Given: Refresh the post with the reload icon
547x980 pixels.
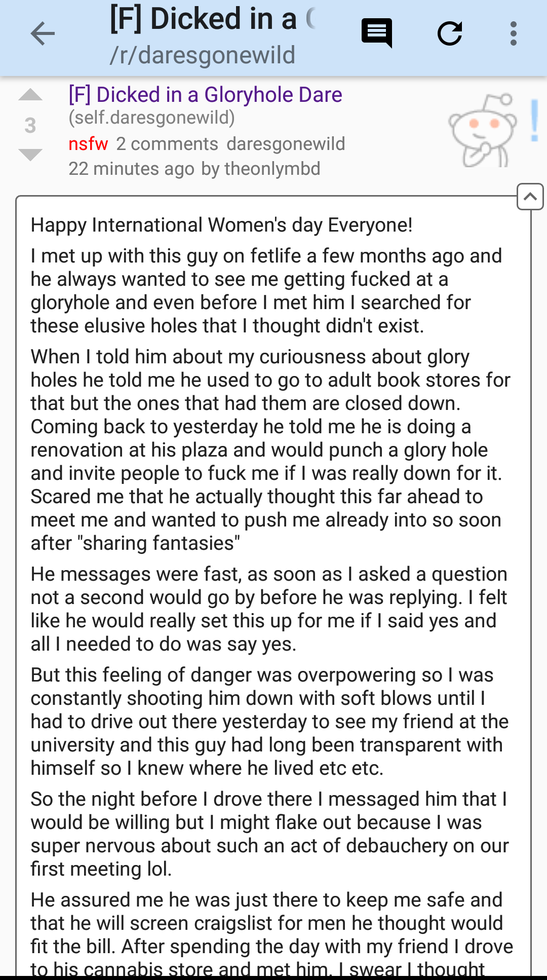Looking at the screenshot, I should click(450, 34).
